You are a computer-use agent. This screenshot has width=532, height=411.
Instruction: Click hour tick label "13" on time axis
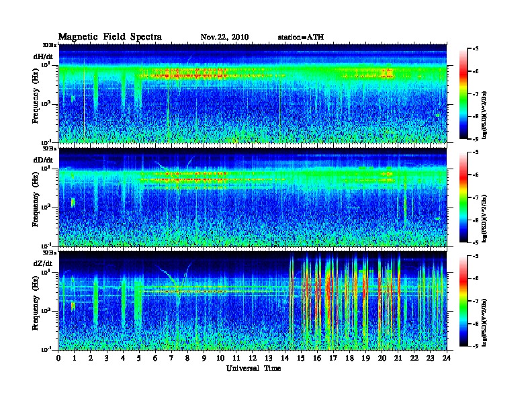(x=269, y=358)
